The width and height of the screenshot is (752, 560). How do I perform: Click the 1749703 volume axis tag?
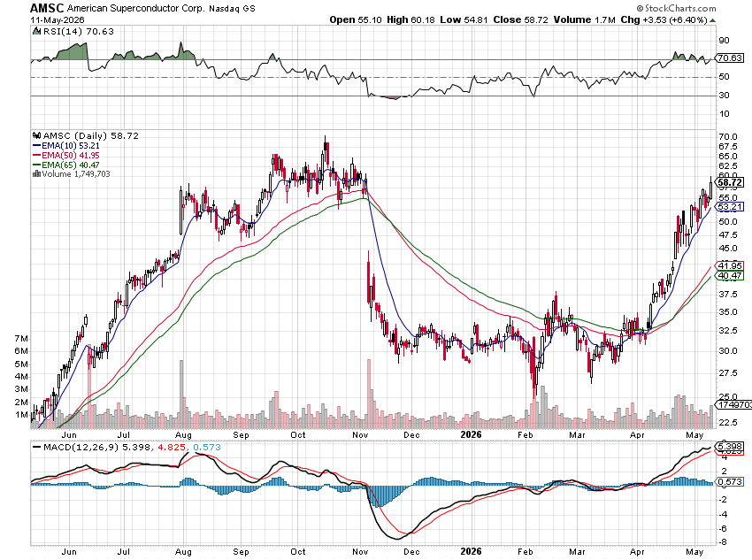click(x=733, y=404)
